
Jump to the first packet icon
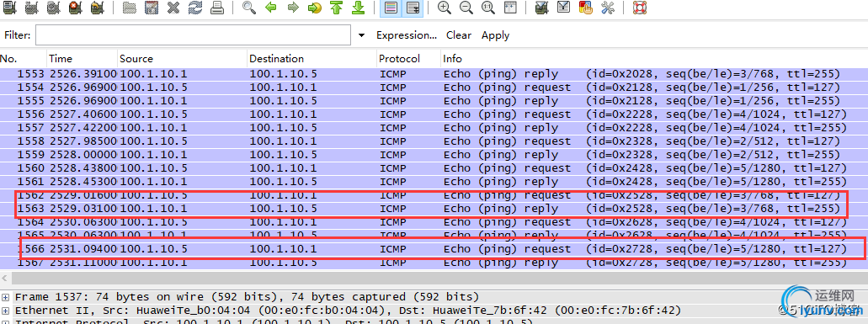tap(336, 8)
